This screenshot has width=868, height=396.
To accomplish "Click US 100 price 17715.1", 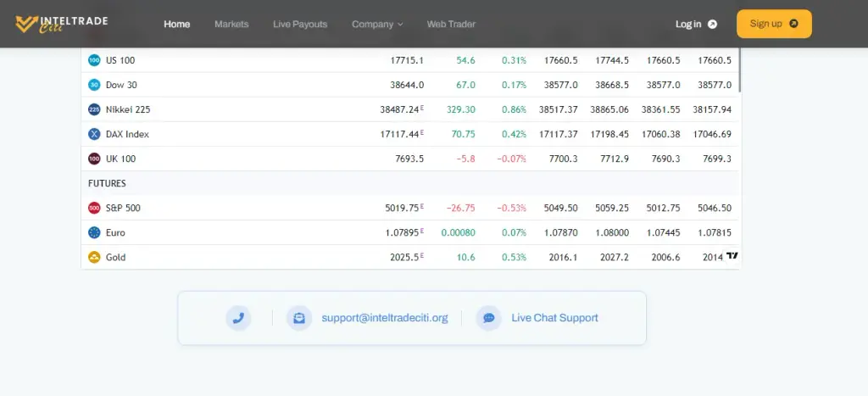I will [x=407, y=60].
